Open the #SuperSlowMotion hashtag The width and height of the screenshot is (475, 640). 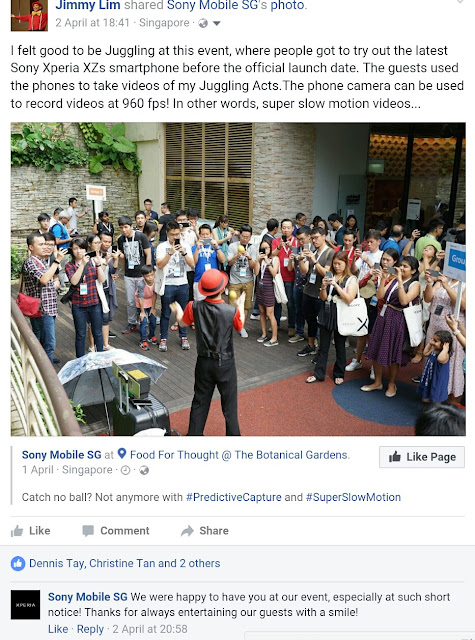click(x=353, y=497)
